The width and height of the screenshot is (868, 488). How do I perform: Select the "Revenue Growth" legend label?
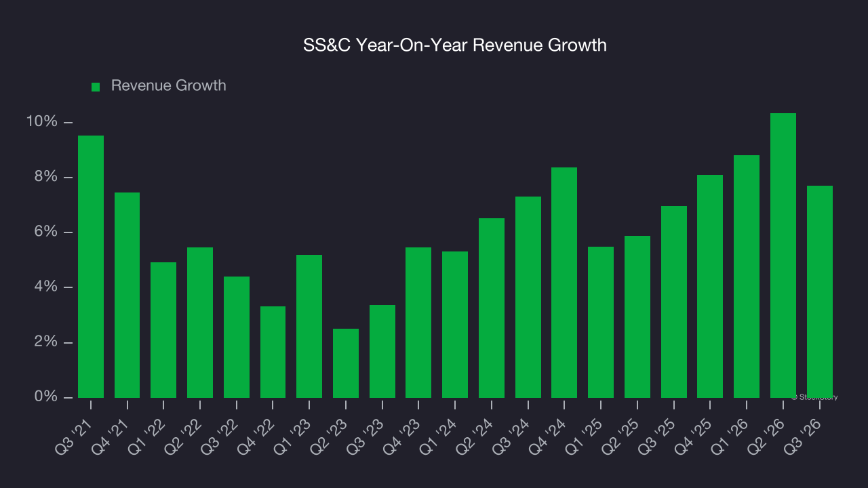pyautogui.click(x=169, y=86)
